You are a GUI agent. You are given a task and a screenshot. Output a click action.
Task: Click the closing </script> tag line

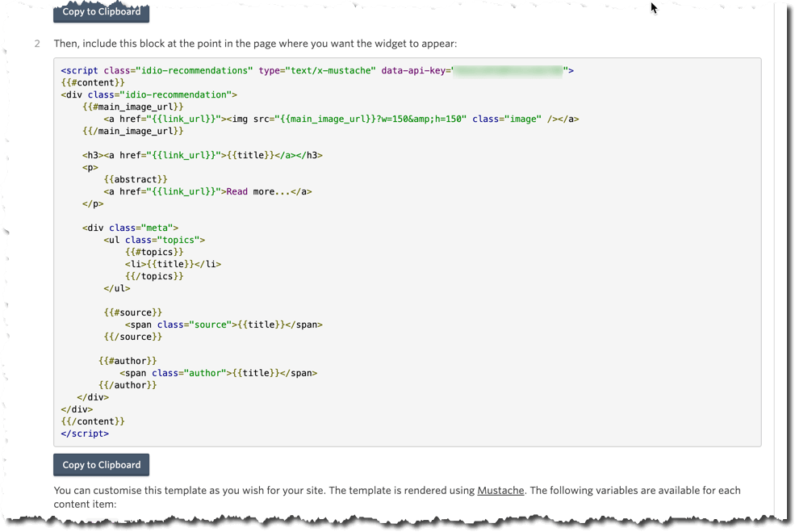pos(85,434)
